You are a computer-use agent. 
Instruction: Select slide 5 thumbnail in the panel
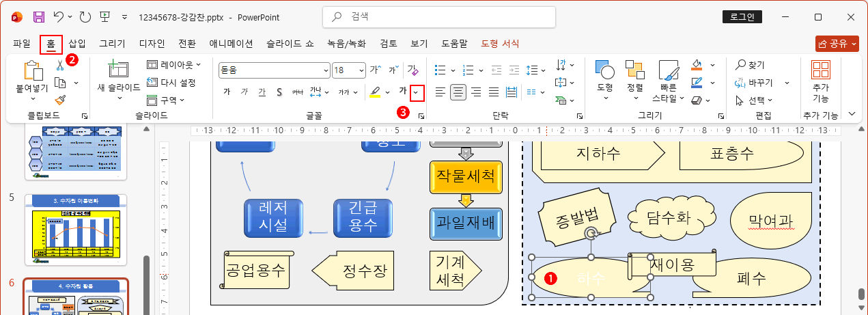pyautogui.click(x=76, y=230)
